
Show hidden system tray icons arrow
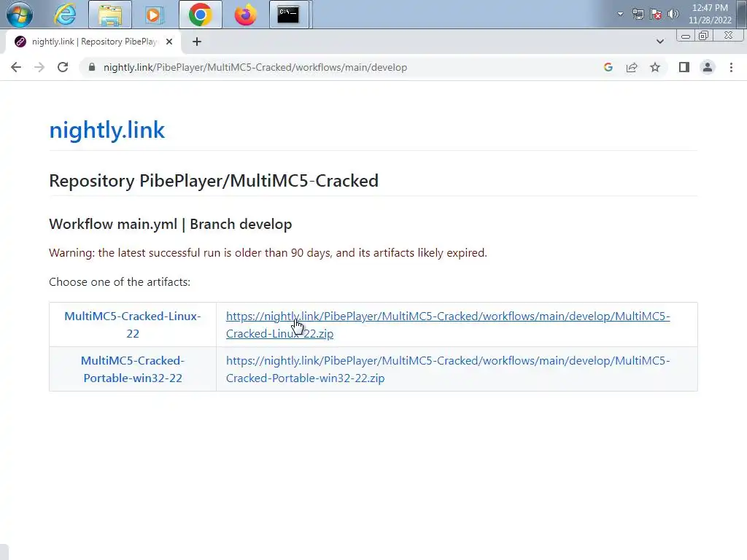tap(620, 14)
